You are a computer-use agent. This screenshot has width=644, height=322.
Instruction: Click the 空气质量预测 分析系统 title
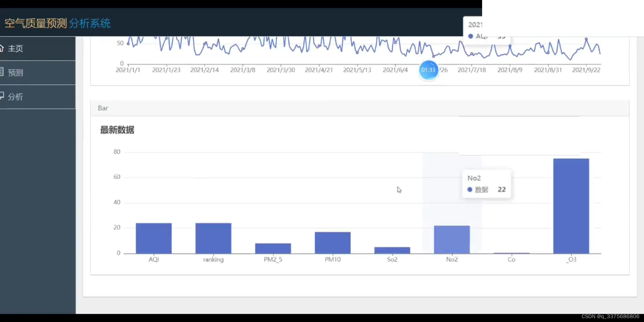[x=58, y=23]
